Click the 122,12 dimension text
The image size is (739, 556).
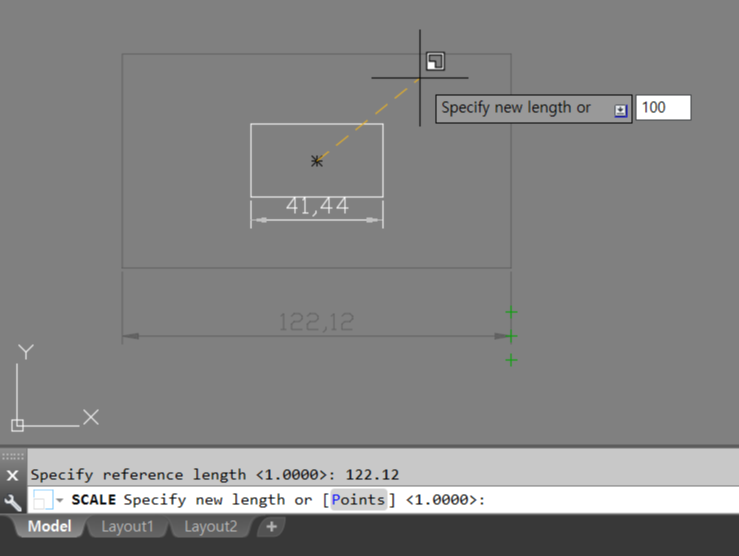pos(316,322)
